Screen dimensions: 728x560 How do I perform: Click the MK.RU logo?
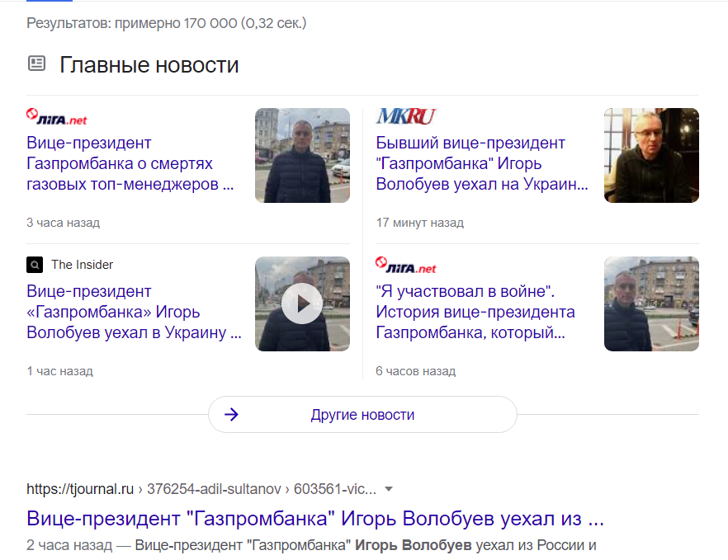[406, 116]
